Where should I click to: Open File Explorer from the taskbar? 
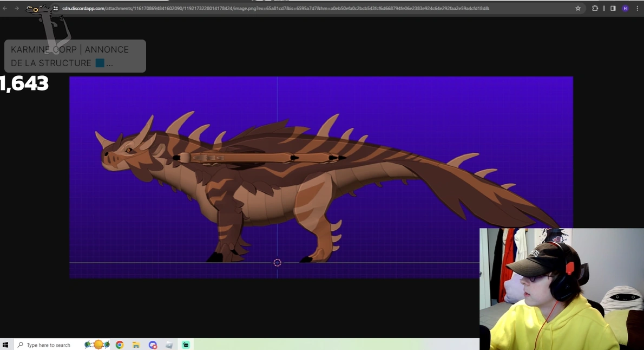pyautogui.click(x=136, y=345)
